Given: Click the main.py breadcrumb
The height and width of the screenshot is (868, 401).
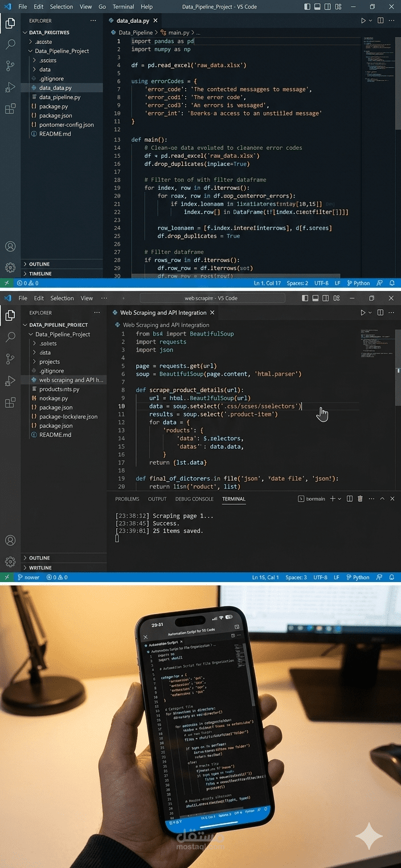Looking at the screenshot, I should click(178, 32).
